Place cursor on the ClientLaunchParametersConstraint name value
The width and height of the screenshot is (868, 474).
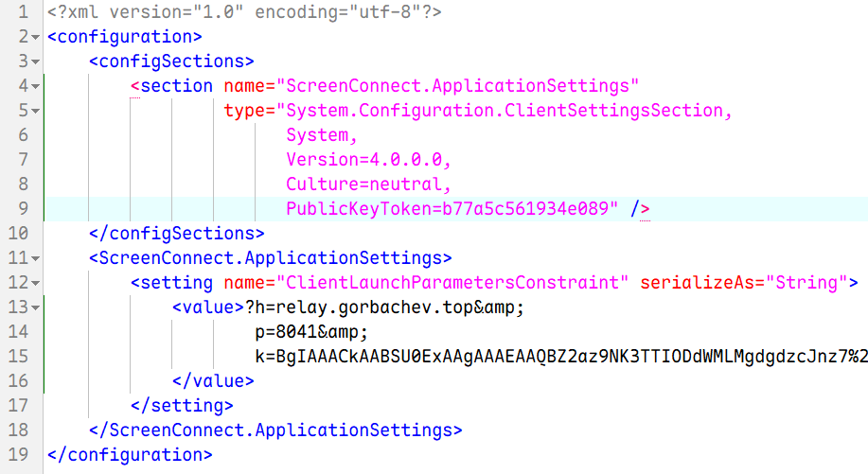click(x=452, y=282)
